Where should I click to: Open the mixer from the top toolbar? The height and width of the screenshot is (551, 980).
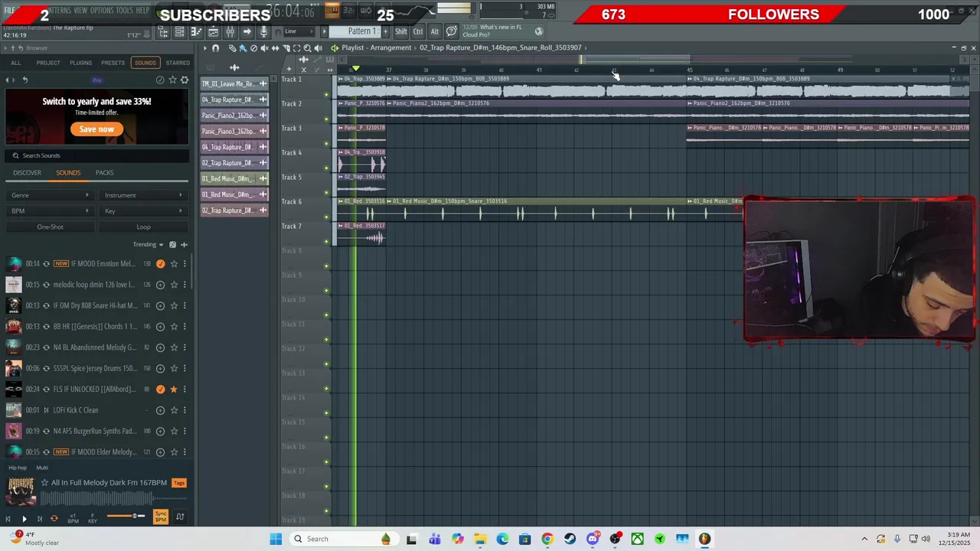click(230, 31)
